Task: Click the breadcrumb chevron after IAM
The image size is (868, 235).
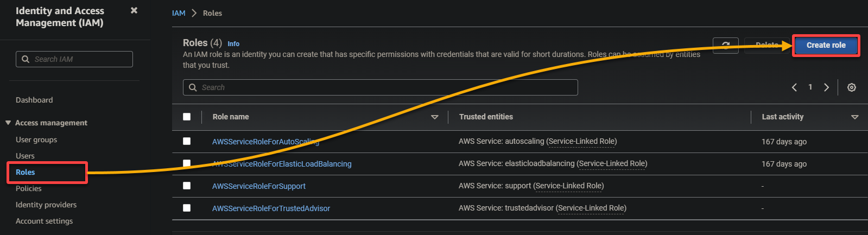Action: pyautogui.click(x=194, y=13)
